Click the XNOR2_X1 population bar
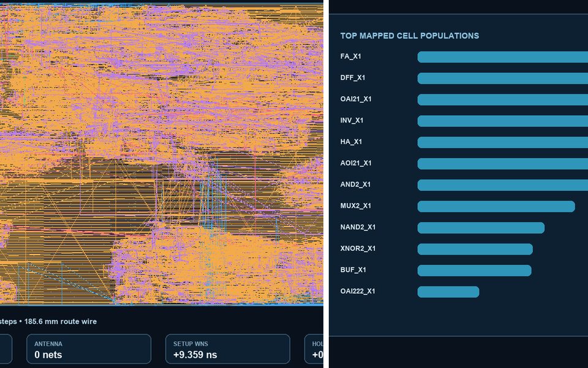The image size is (588, 368). [475, 249]
